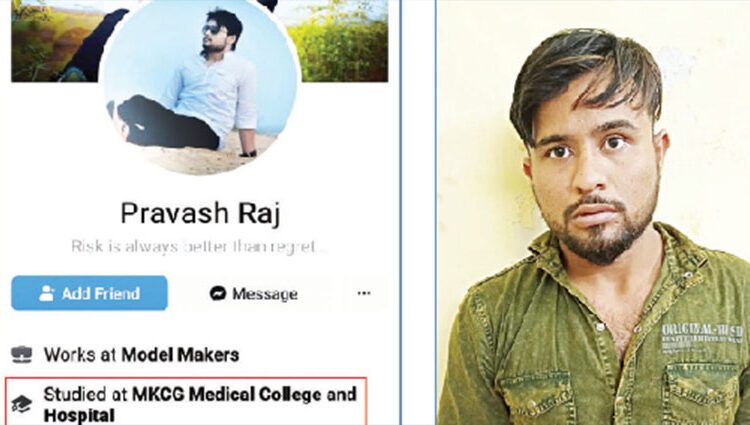Open MKCG Medical College and Hospital link

click(200, 404)
